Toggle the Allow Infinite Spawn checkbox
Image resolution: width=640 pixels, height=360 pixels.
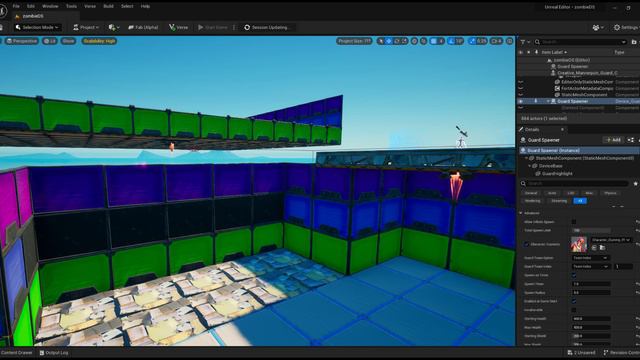574,222
